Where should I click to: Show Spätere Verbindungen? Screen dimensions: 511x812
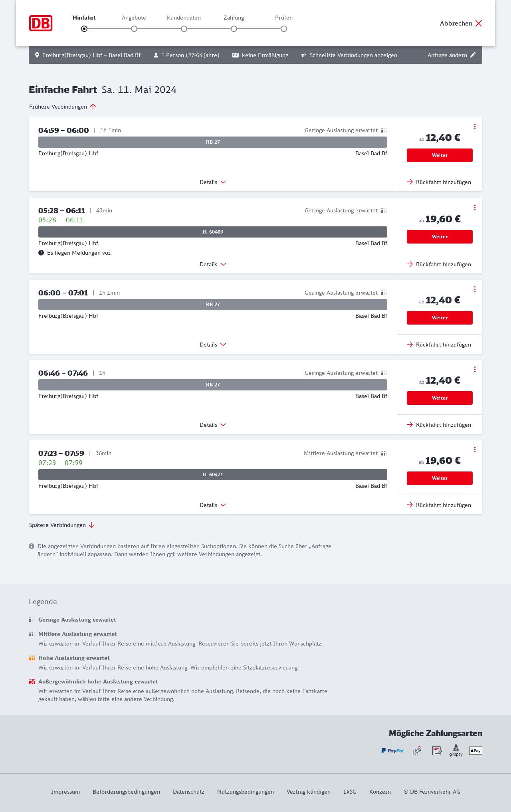click(x=62, y=525)
